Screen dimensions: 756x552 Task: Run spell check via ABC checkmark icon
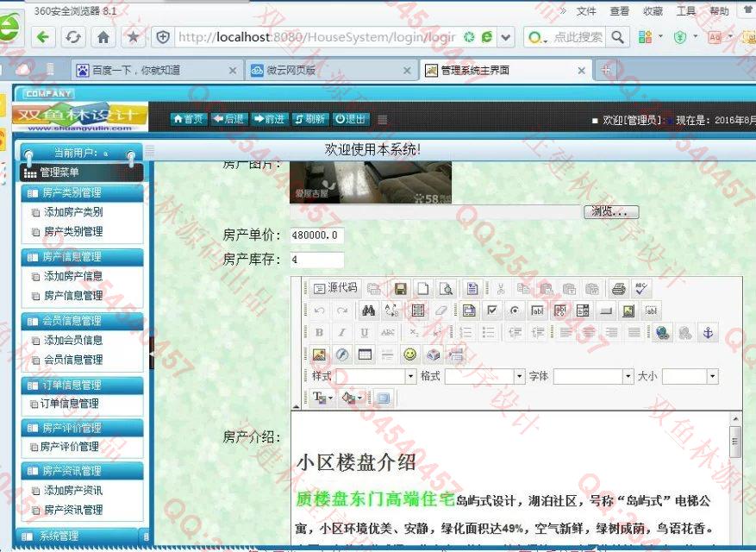pos(641,289)
